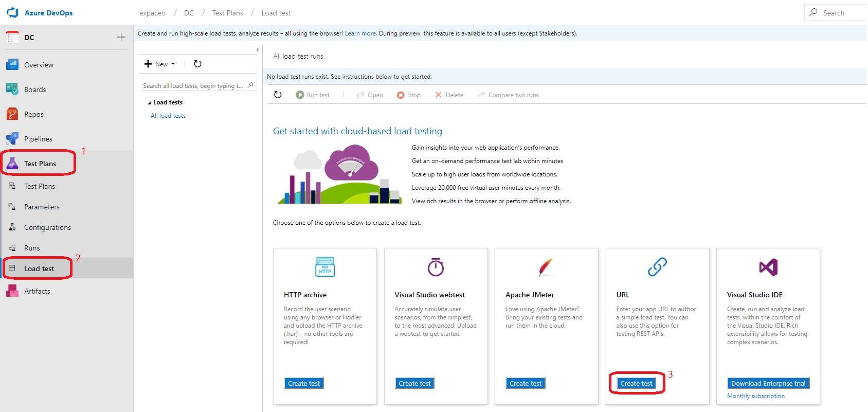868x412 pixels.
Task: Click 'Get started with cloud-based load testing' heading
Action: [x=357, y=131]
